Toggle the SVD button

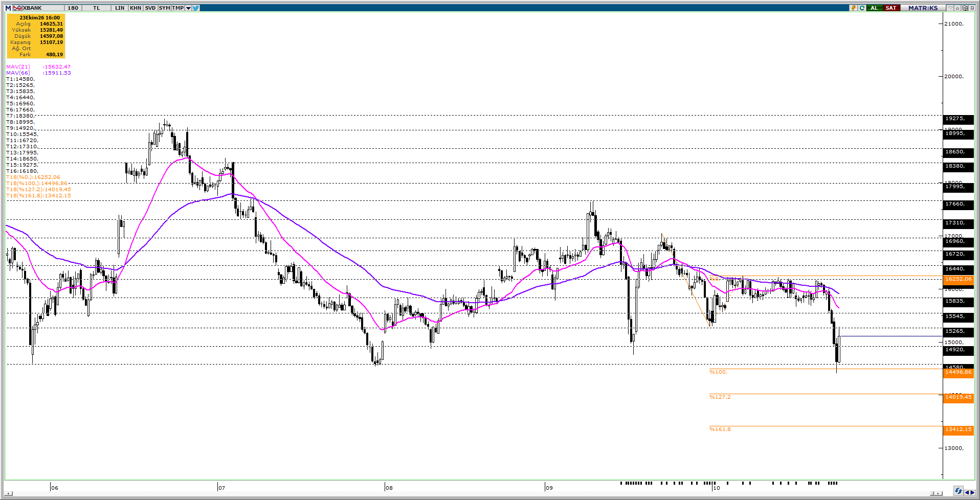150,8
